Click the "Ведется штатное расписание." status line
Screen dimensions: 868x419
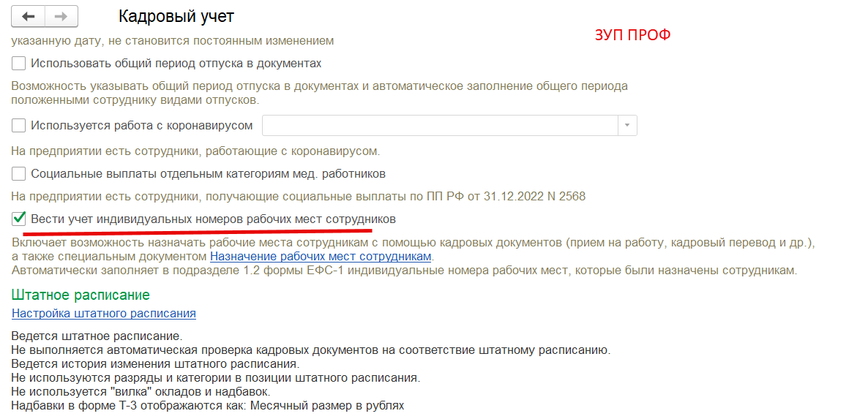coord(97,336)
